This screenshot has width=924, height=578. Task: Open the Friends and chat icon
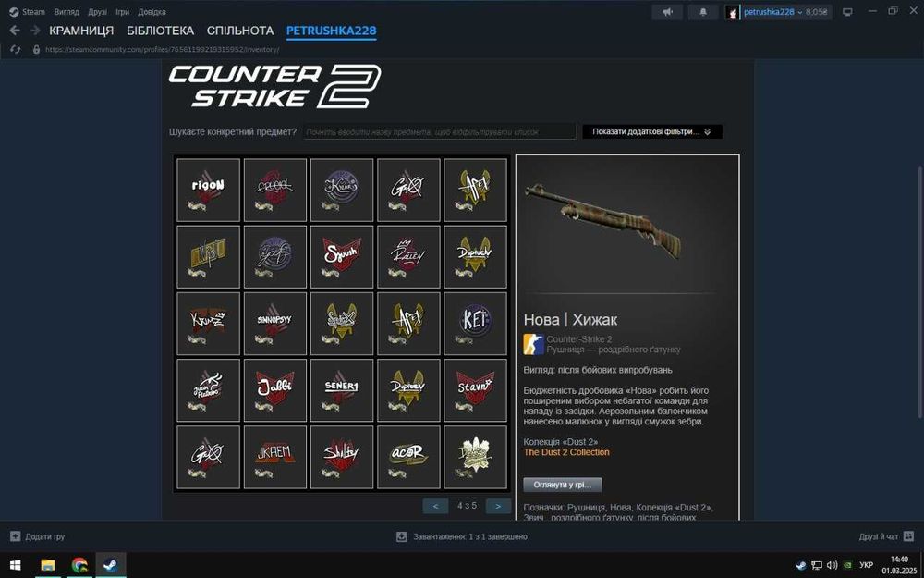(x=908, y=536)
